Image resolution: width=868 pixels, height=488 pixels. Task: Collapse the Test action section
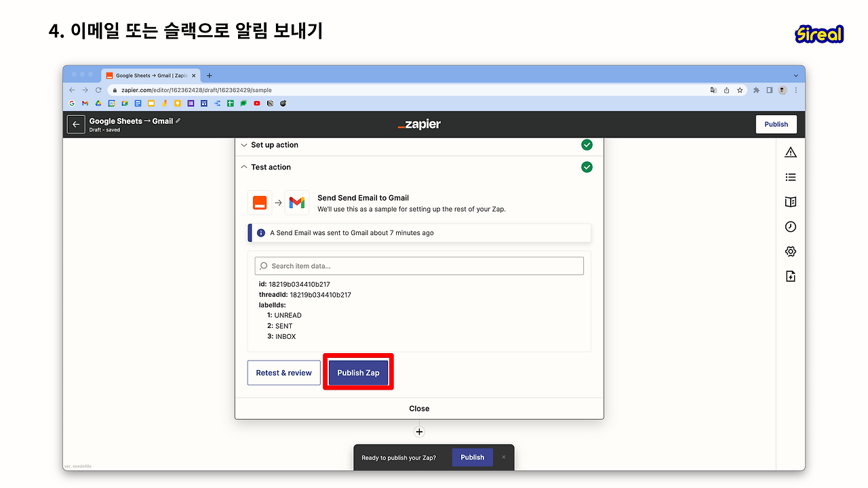[418, 167]
